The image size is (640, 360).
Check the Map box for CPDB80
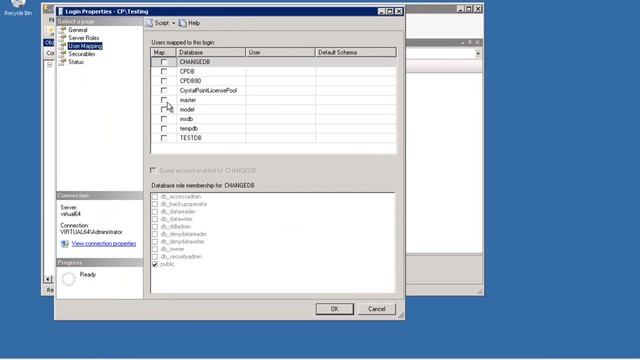coord(164,81)
